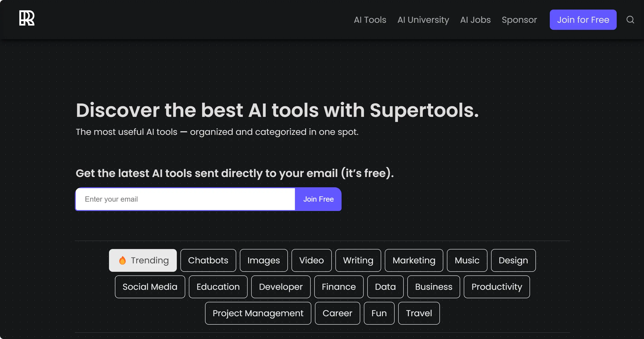Select the Trending flame category
This screenshot has height=339, width=644.
tap(143, 260)
